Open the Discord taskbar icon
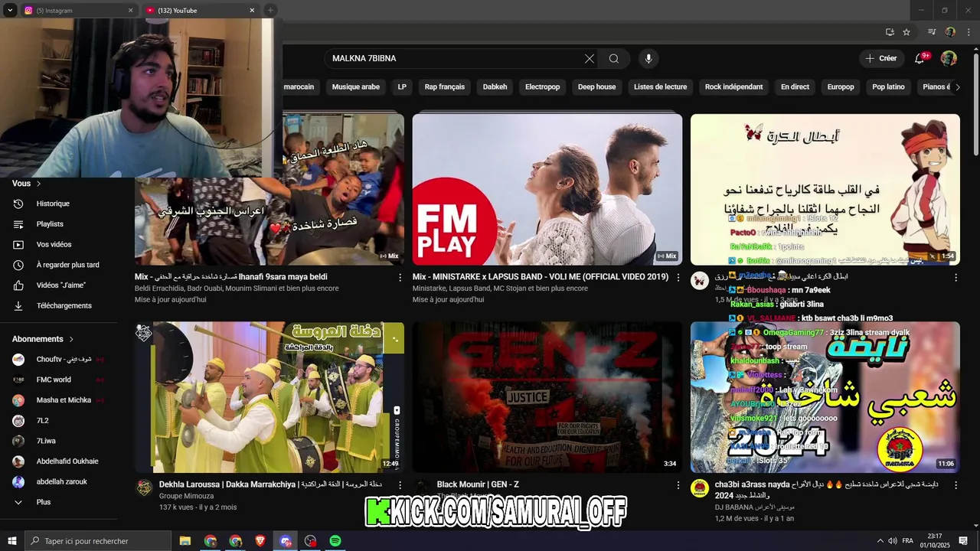Viewport: 980px width, 551px height. (x=286, y=541)
